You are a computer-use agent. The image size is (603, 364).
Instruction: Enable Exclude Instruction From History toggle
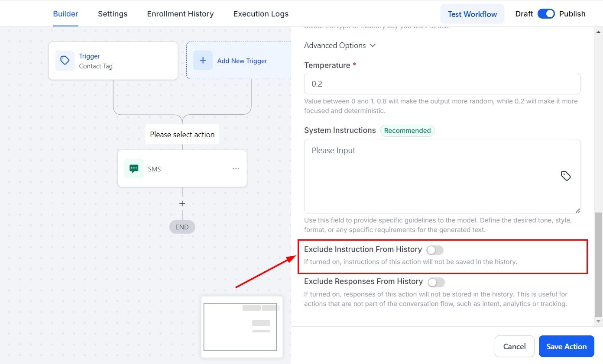(435, 250)
